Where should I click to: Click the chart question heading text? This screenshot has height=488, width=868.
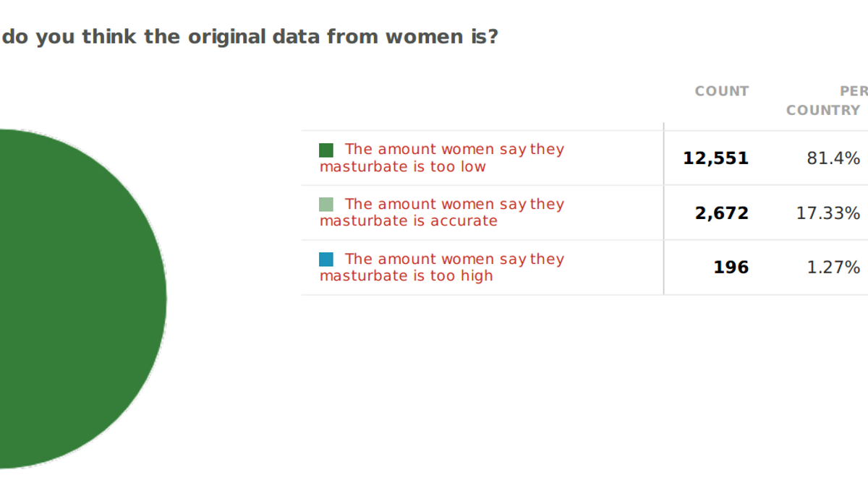pos(250,37)
